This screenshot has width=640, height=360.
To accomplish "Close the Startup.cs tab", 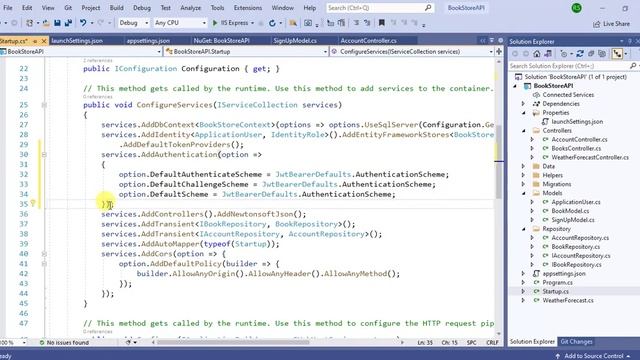I will click(x=44, y=41).
